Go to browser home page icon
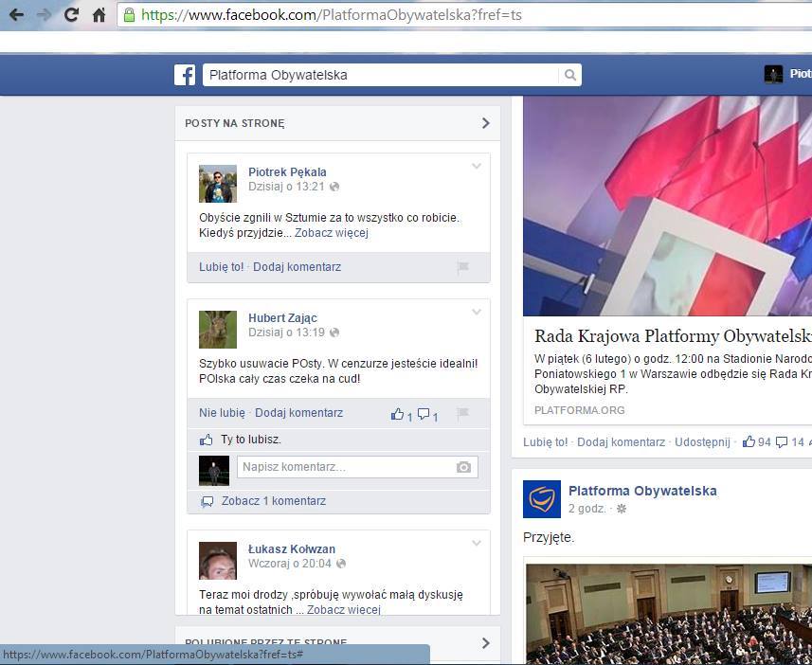 [99, 15]
